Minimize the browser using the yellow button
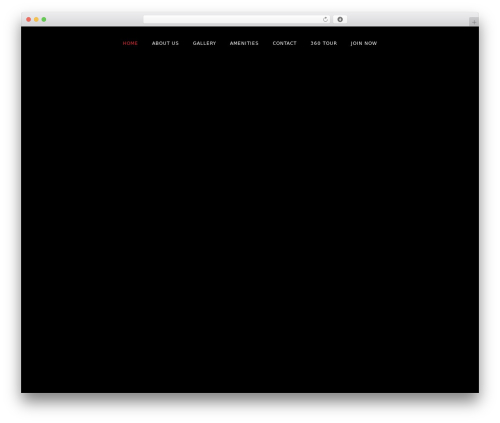 (36, 19)
